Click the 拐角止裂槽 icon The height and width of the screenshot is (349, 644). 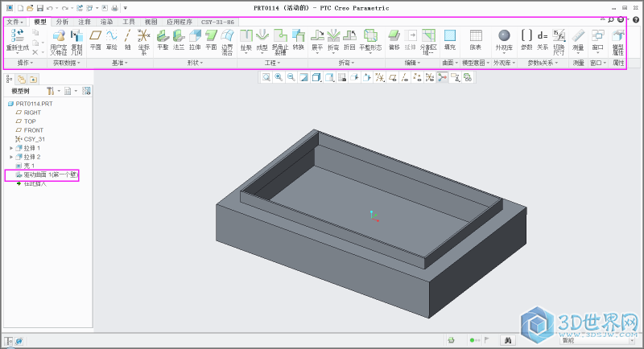(280, 36)
